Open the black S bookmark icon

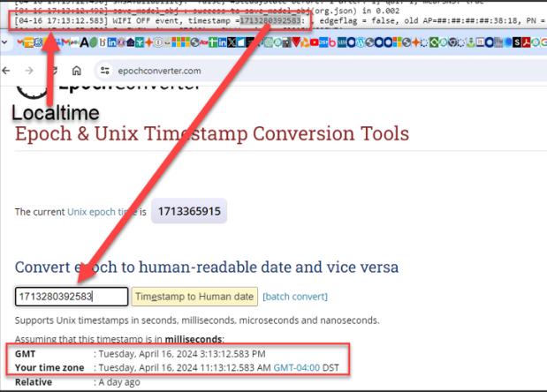tap(517, 42)
